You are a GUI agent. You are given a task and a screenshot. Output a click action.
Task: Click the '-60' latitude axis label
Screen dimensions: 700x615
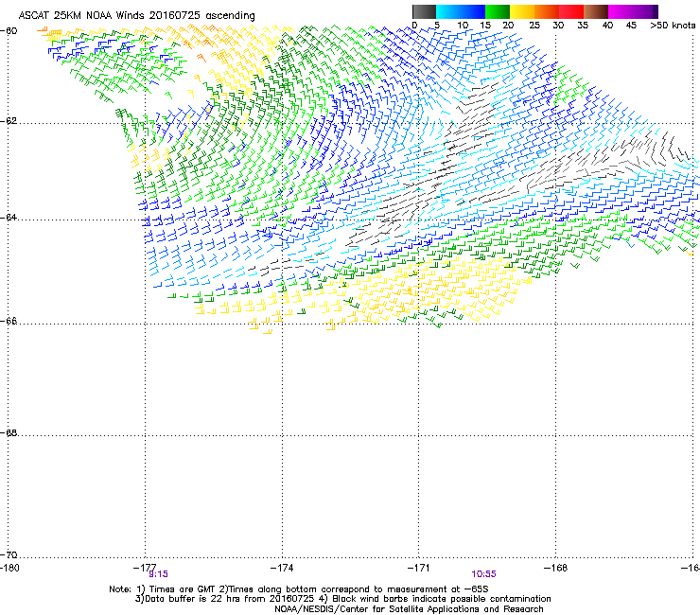pyautogui.click(x=9, y=31)
